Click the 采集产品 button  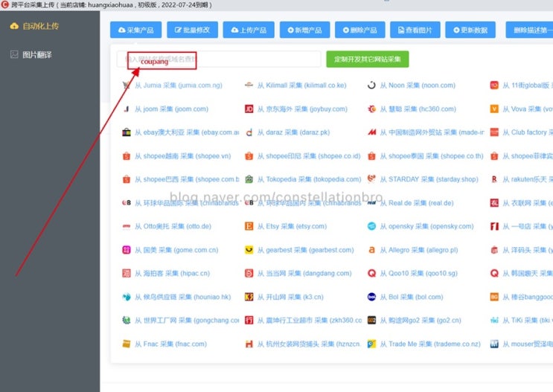[x=135, y=30]
